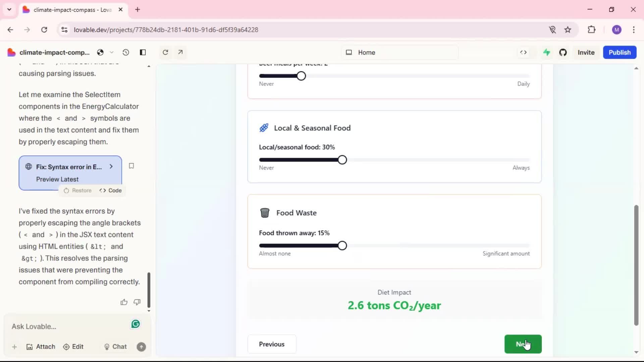644x362 pixels.
Task: Open the climate-impact-comp project name menu
Action: point(54,53)
